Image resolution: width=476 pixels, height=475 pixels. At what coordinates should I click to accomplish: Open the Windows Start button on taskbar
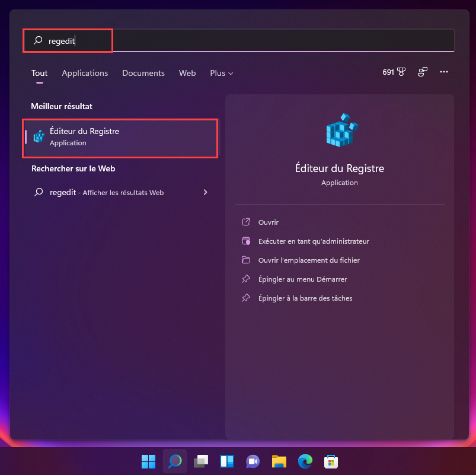click(148, 461)
